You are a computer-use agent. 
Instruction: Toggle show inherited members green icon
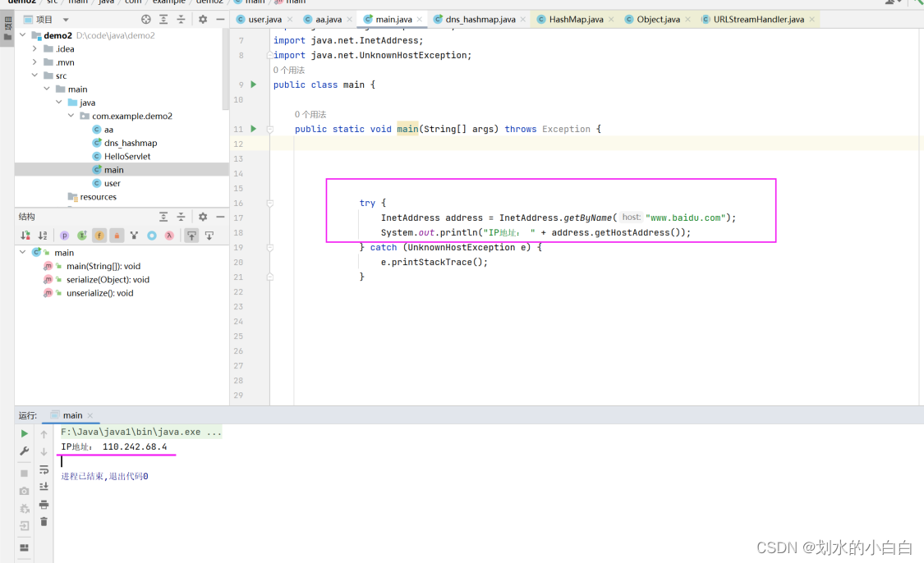click(x=82, y=236)
